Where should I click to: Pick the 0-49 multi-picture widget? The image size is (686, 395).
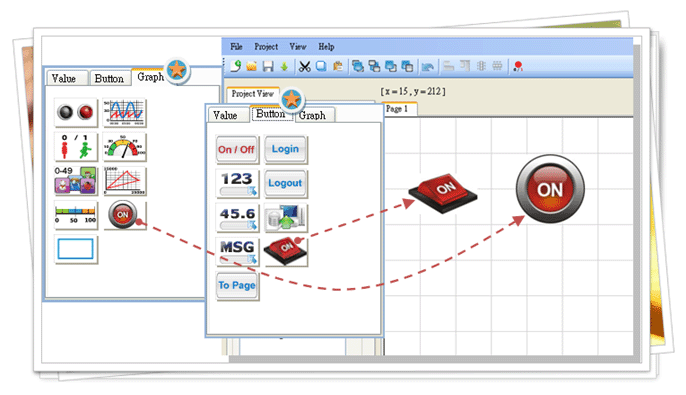(x=76, y=180)
